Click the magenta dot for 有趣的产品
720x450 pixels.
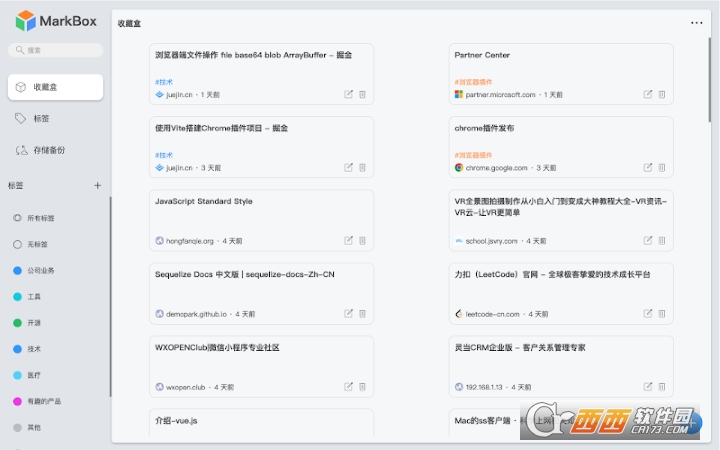click(x=17, y=401)
